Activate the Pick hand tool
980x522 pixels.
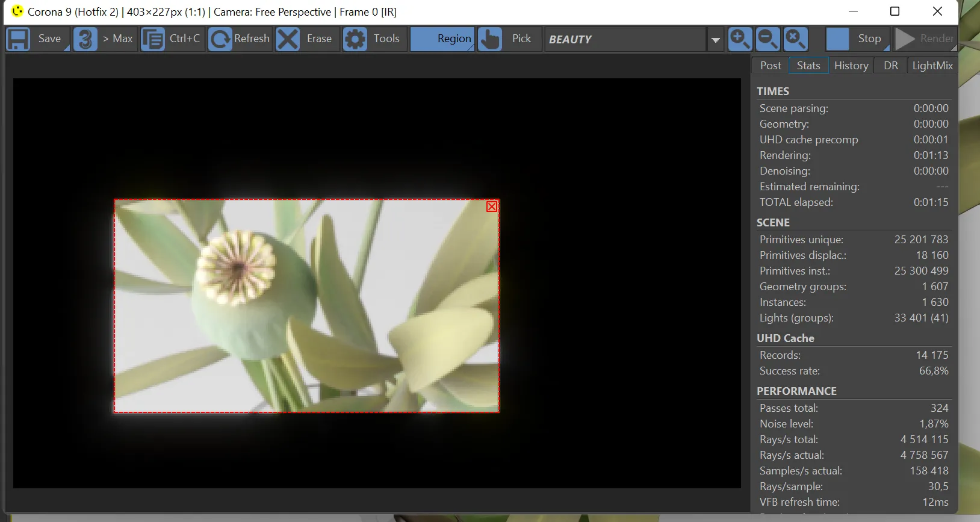pos(490,39)
